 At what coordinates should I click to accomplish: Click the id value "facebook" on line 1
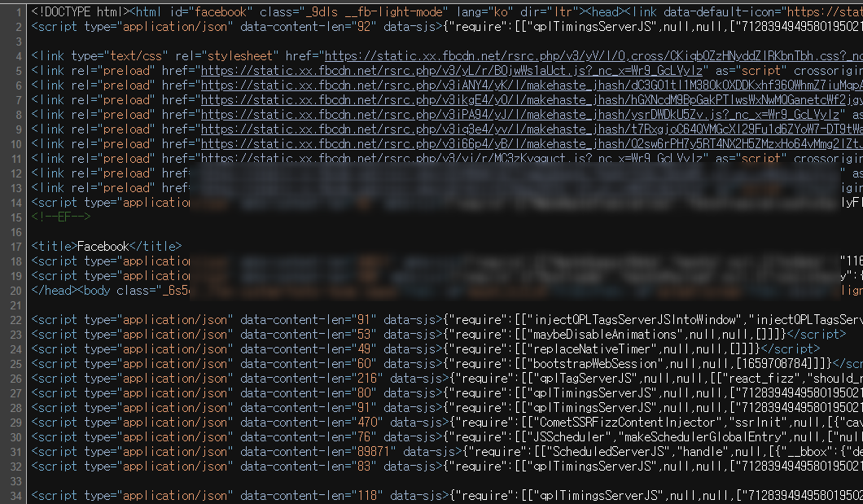(221, 12)
